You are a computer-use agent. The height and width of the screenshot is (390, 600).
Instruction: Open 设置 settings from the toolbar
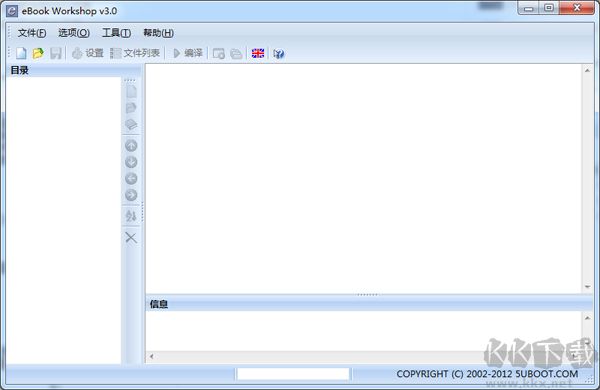pyautogui.click(x=88, y=53)
